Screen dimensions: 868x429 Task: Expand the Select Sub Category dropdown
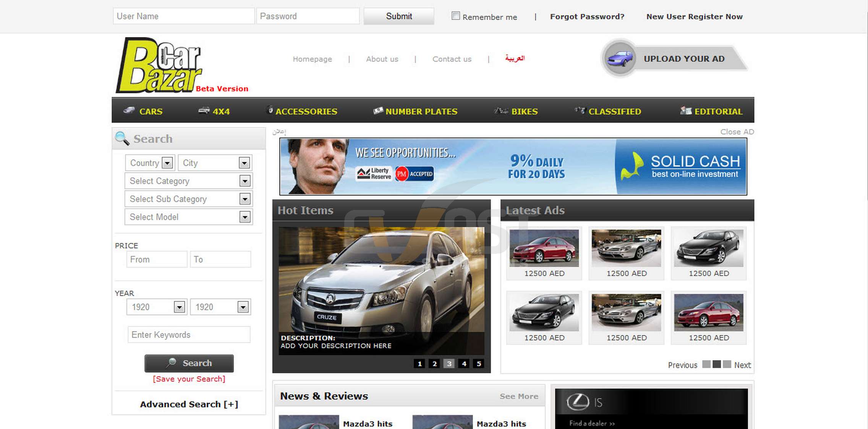coord(188,199)
